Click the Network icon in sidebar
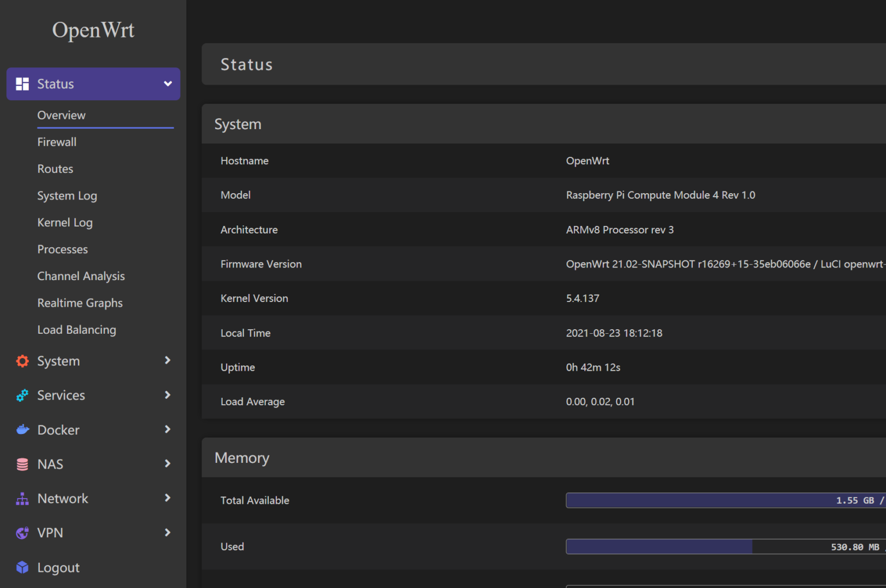The height and width of the screenshot is (588, 886). click(22, 498)
